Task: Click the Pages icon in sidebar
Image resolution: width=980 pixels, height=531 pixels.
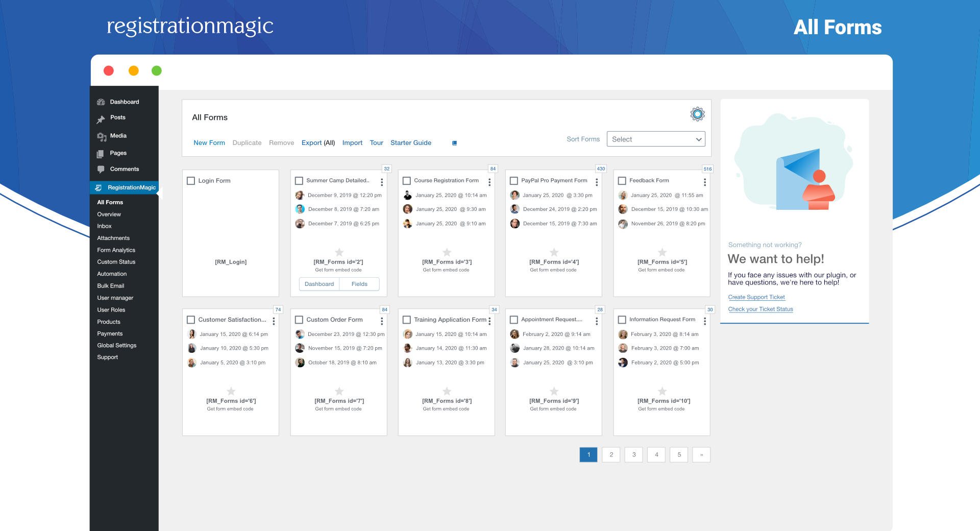Action: pyautogui.click(x=101, y=153)
